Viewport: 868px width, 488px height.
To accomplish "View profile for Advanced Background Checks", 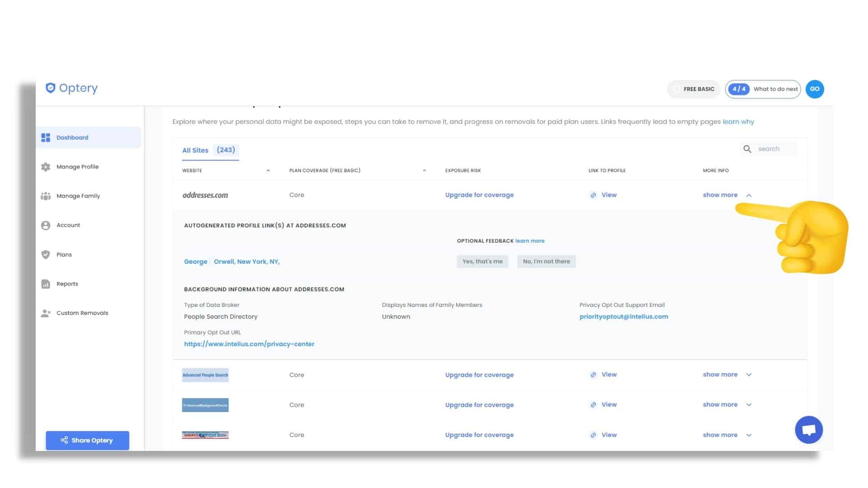I will (609, 404).
